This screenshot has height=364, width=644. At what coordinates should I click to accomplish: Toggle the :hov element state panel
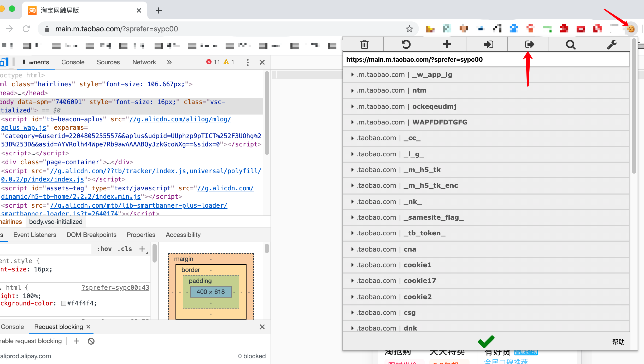[x=104, y=249]
